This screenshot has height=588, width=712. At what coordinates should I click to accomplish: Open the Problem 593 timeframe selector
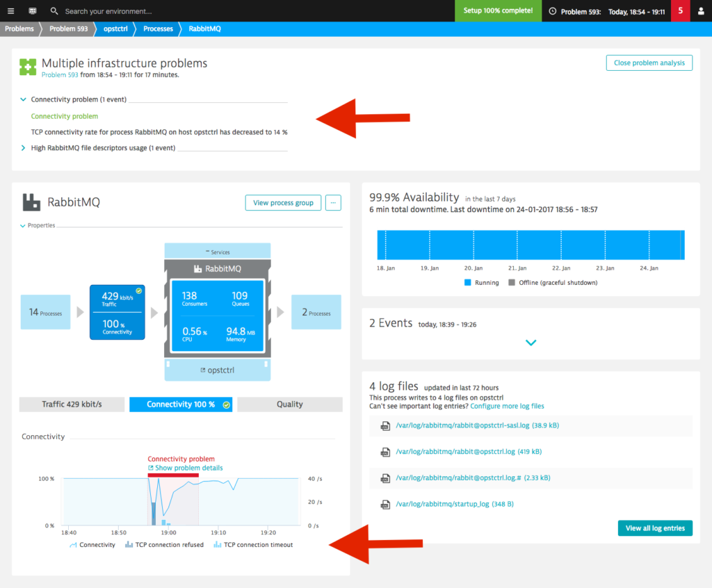(606, 11)
